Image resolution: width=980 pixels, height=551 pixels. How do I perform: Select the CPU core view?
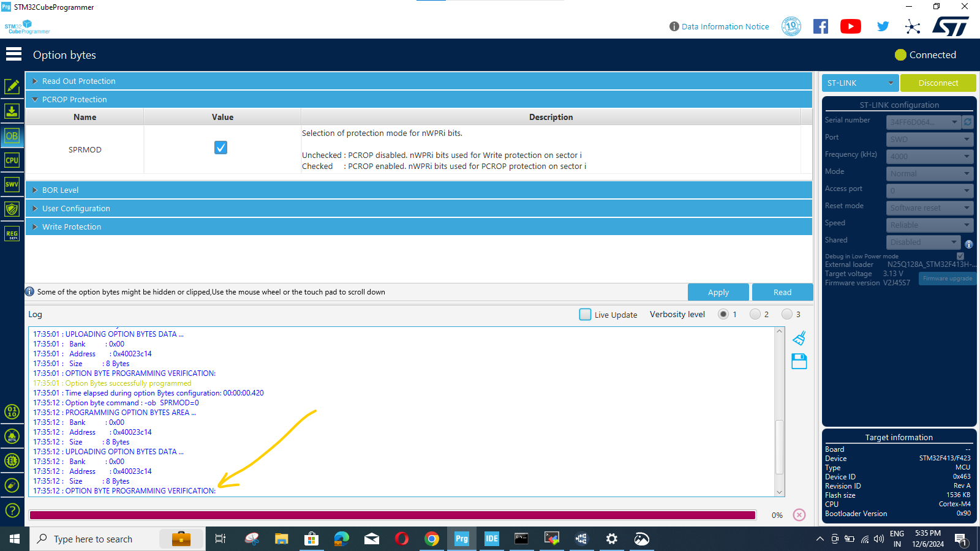click(x=12, y=160)
